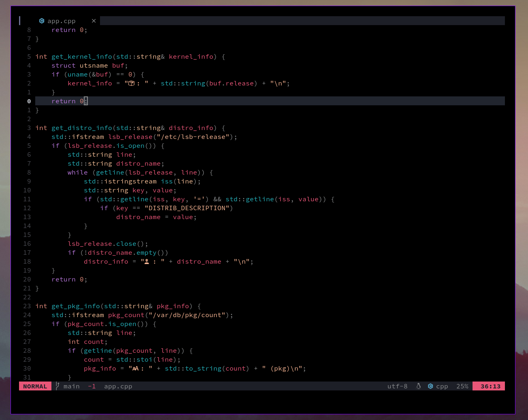Image resolution: width=528 pixels, height=420 pixels.
Task: Click the while keyword in getline loop
Action: [78, 173]
